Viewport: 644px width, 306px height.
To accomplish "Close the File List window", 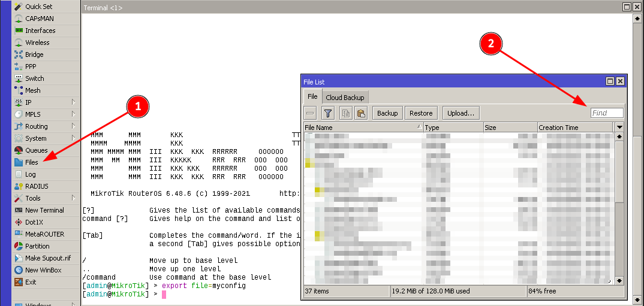I will (x=620, y=81).
